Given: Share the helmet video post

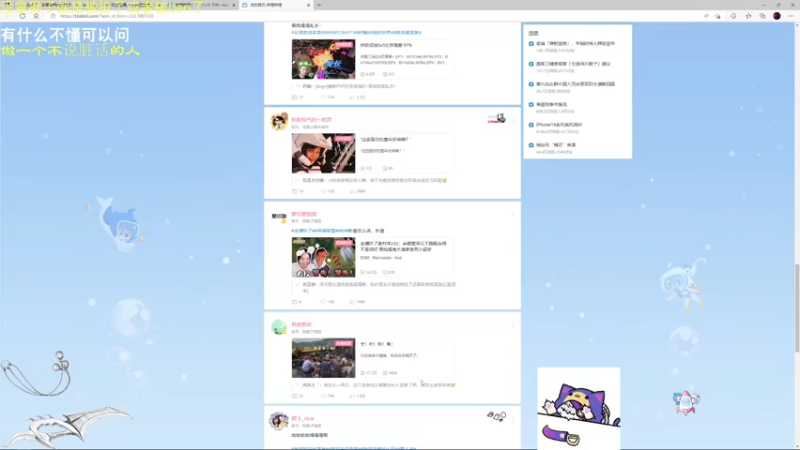Looking at the screenshot, I should click(x=297, y=191).
